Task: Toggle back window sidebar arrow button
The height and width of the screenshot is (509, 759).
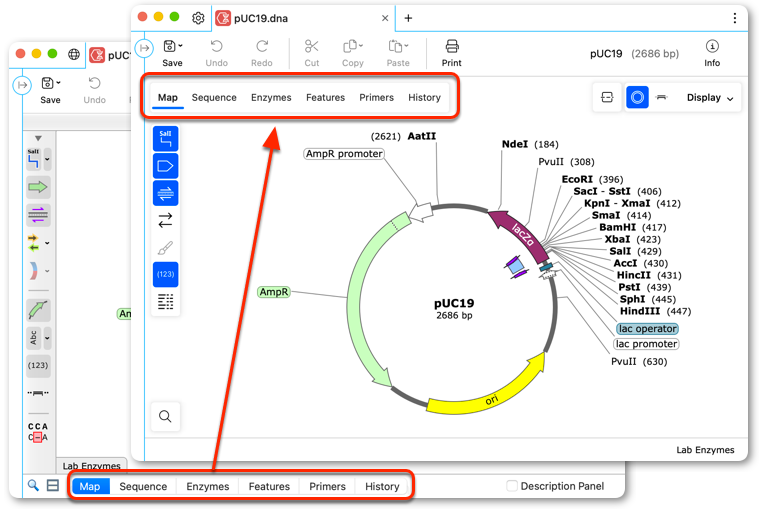Action: [x=22, y=85]
